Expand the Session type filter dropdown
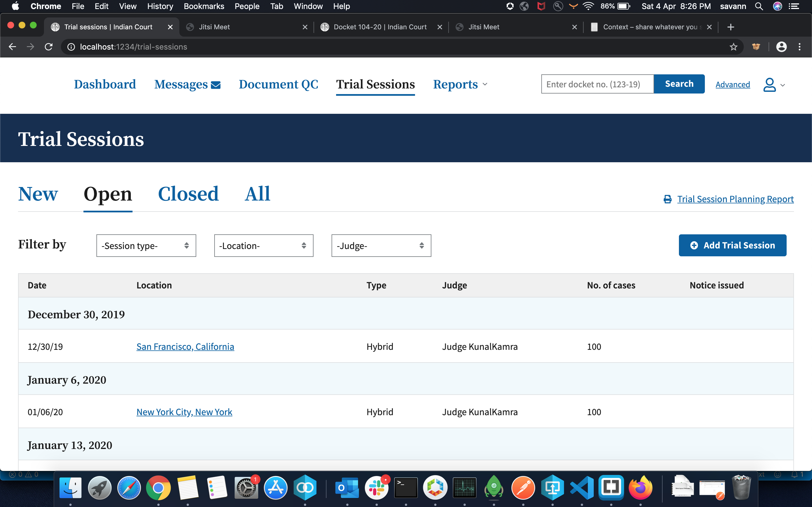The height and width of the screenshot is (507, 812). [x=146, y=246]
